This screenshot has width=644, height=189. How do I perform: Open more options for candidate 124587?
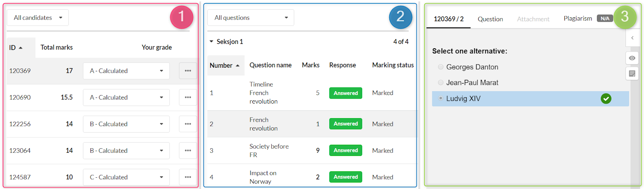(x=188, y=177)
